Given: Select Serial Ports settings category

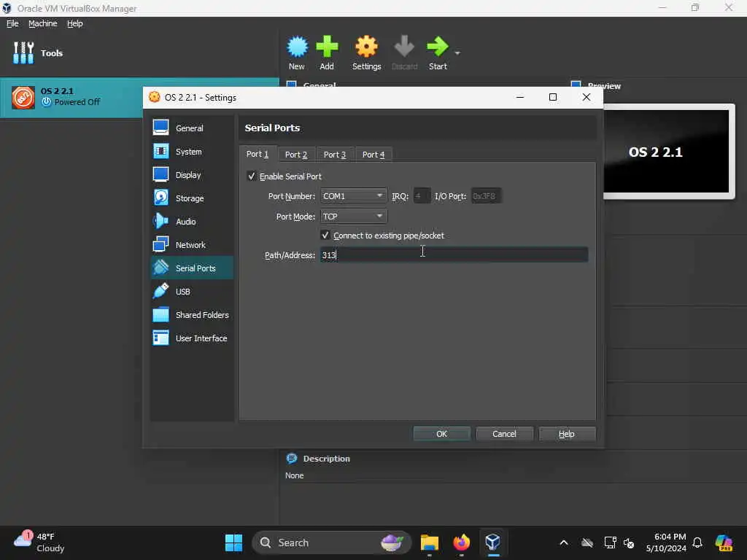Looking at the screenshot, I should click(x=192, y=268).
